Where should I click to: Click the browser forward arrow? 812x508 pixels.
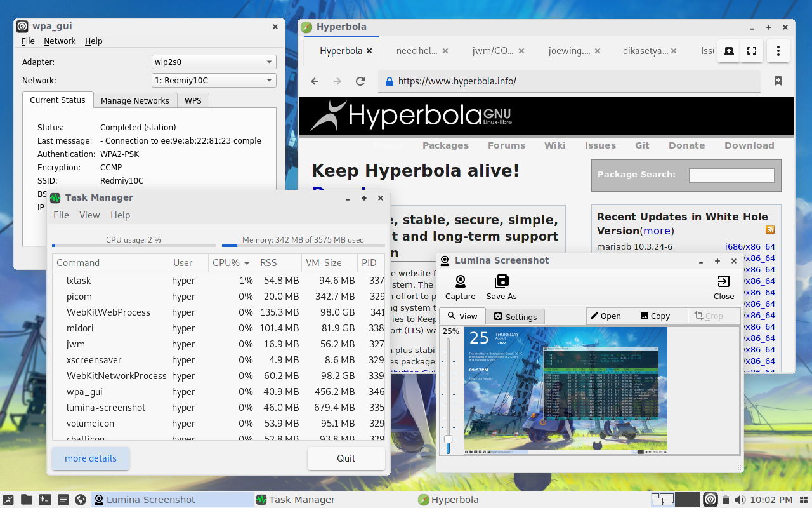[x=337, y=81]
